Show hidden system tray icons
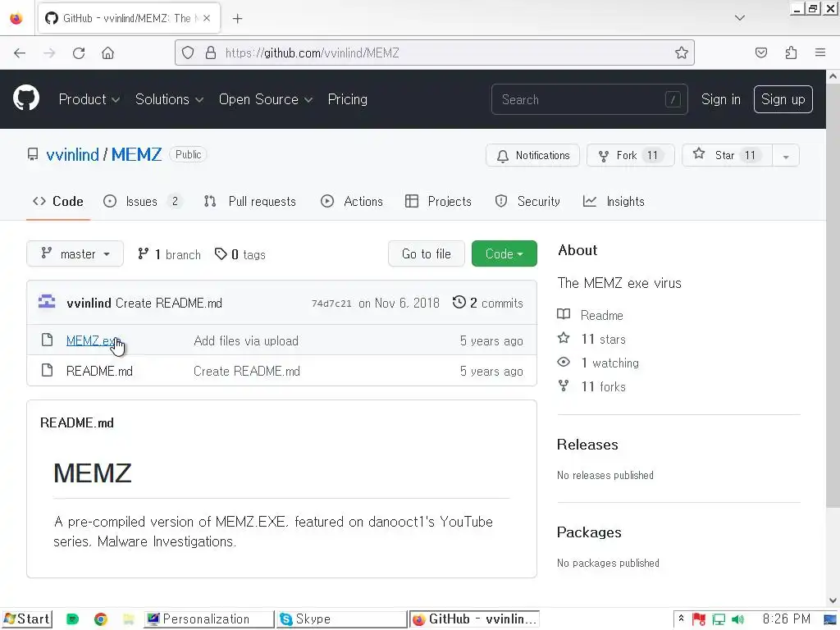The width and height of the screenshot is (840, 630). pyautogui.click(x=681, y=619)
